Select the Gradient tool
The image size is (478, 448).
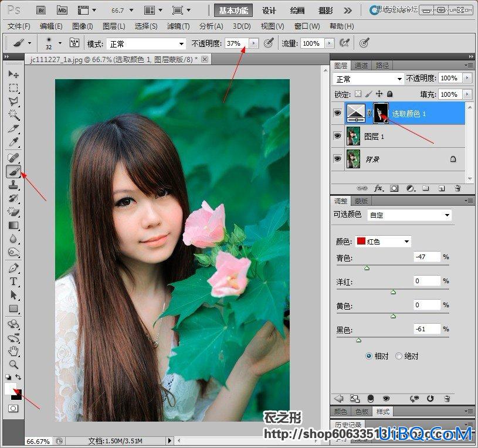(x=13, y=225)
